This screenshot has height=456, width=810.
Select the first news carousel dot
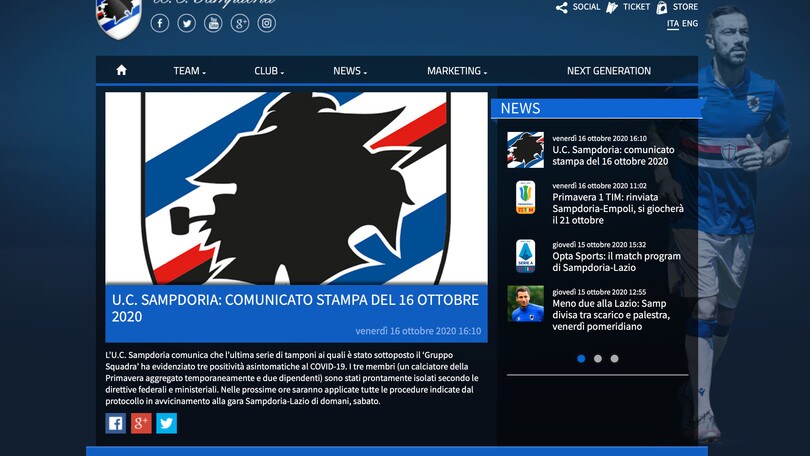pyautogui.click(x=581, y=358)
